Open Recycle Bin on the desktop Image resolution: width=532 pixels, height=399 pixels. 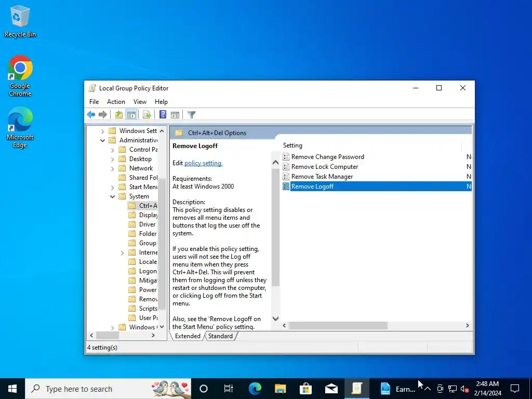coord(20,22)
